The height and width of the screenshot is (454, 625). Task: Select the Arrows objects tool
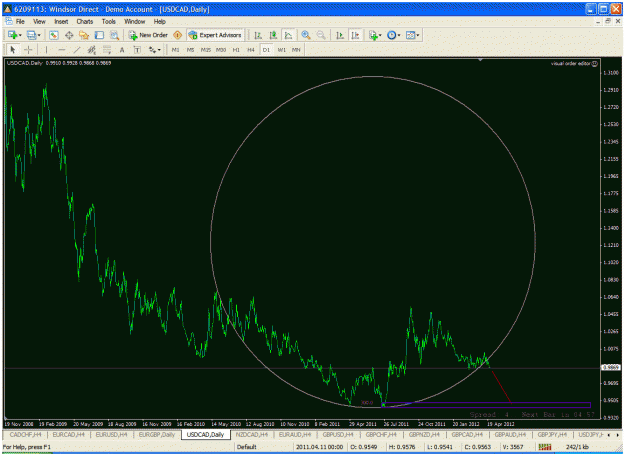click(x=152, y=49)
